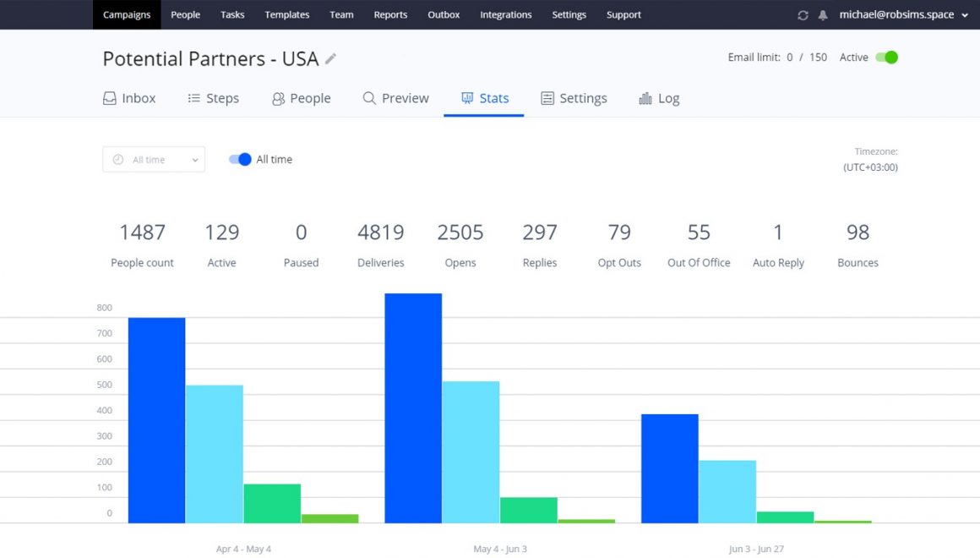Click the Preview magnifier icon
The width and height of the screenshot is (980, 558).
coord(369,98)
